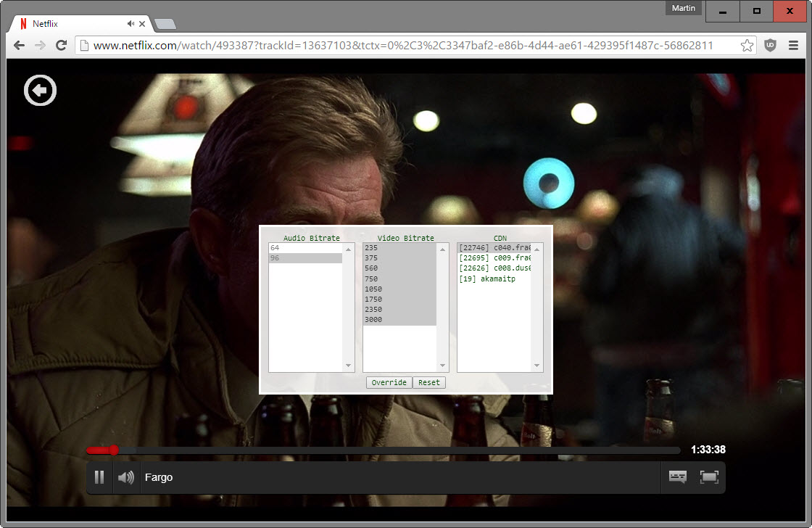812x528 pixels.
Task: Mute the player volume speaker icon
Action: (126, 477)
